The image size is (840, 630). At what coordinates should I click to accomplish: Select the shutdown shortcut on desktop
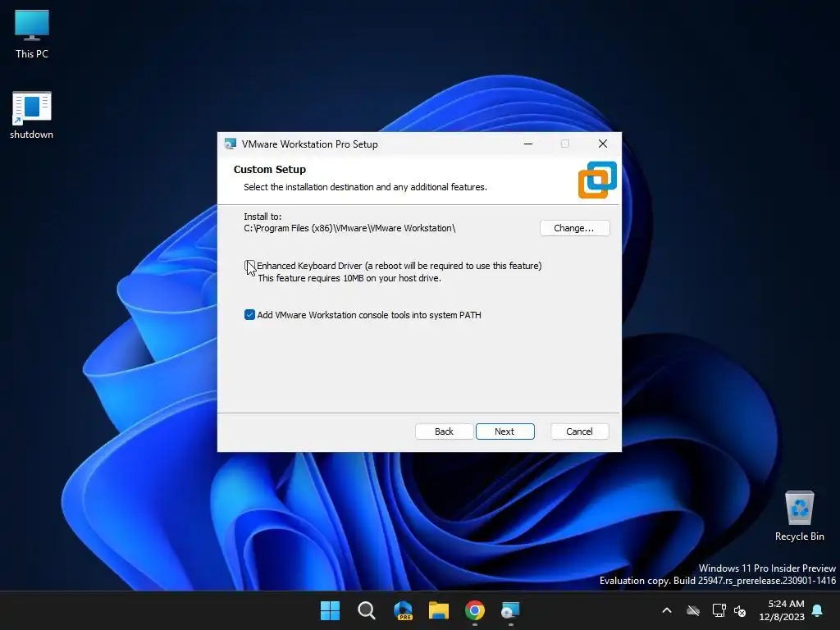tap(32, 115)
